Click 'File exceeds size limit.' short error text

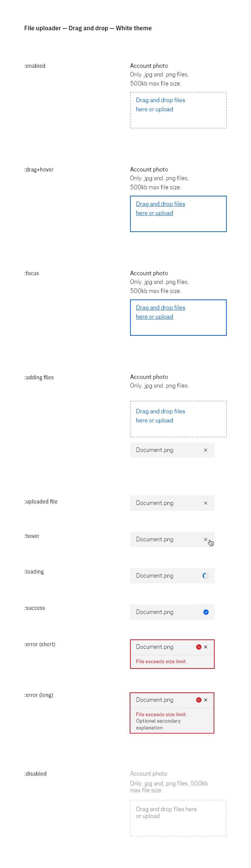[x=161, y=661]
